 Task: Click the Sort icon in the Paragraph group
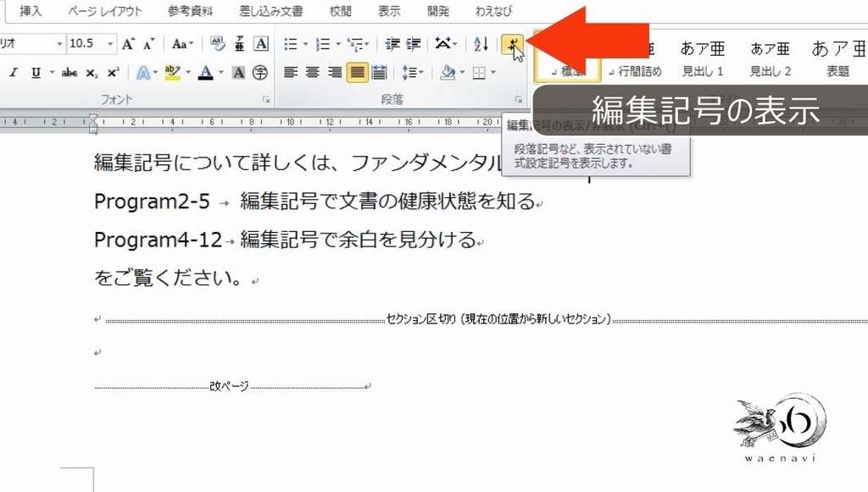pos(480,43)
